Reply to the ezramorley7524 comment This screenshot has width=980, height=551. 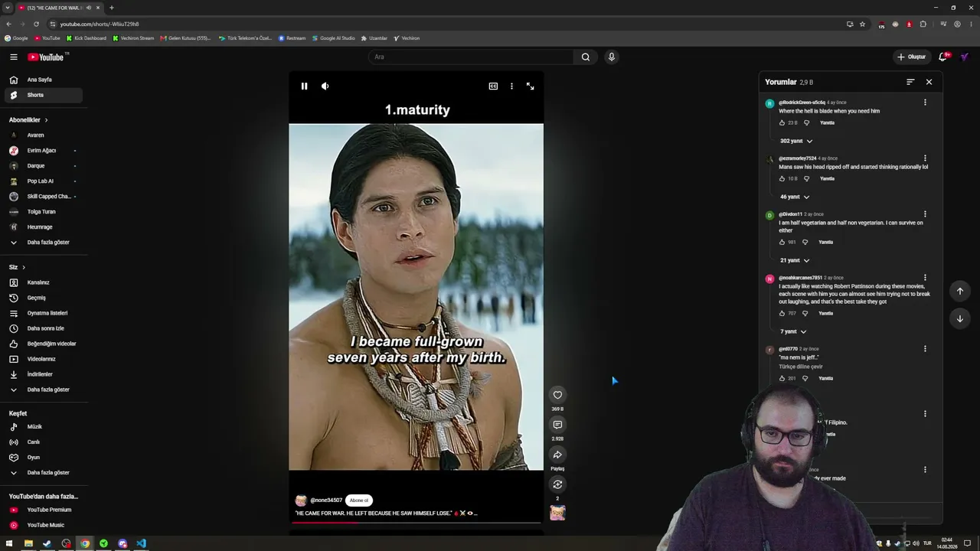pyautogui.click(x=827, y=178)
